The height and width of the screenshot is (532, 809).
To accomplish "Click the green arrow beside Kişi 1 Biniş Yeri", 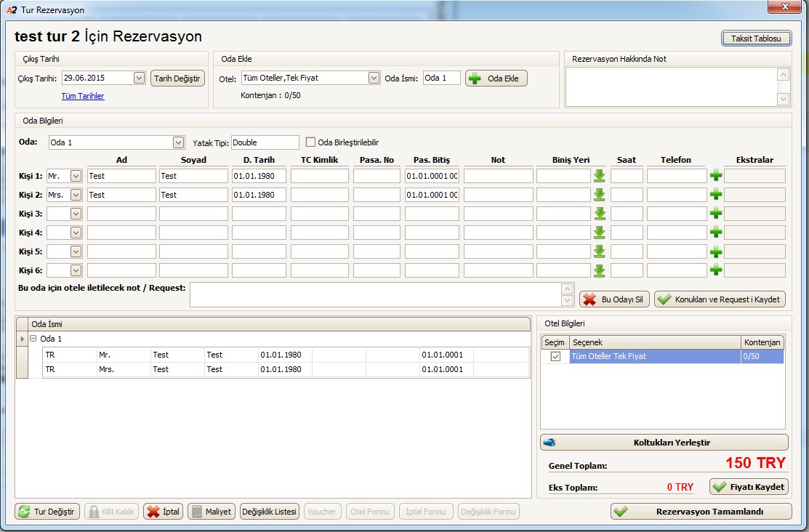I will [x=599, y=176].
